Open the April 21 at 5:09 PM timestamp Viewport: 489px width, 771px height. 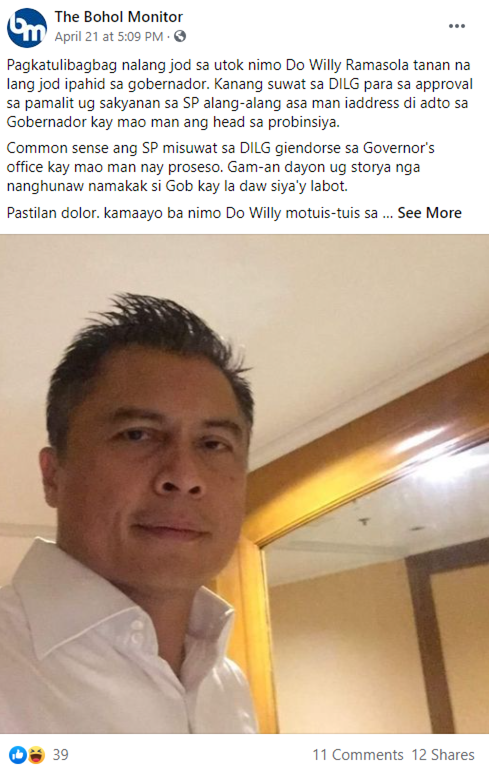click(x=109, y=36)
